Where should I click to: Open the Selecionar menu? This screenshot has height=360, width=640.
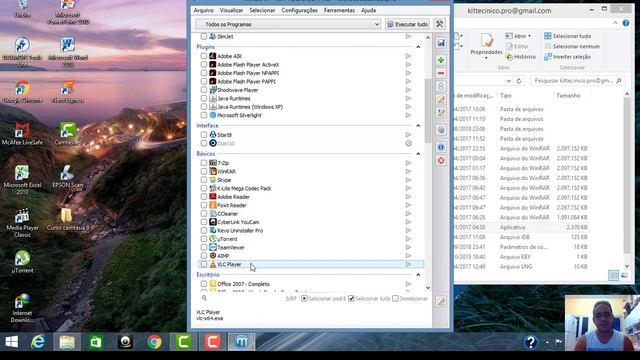point(262,10)
